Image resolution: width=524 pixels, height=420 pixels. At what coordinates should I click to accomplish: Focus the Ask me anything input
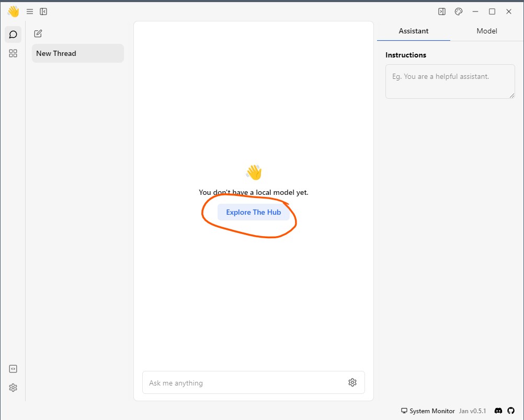(243, 383)
